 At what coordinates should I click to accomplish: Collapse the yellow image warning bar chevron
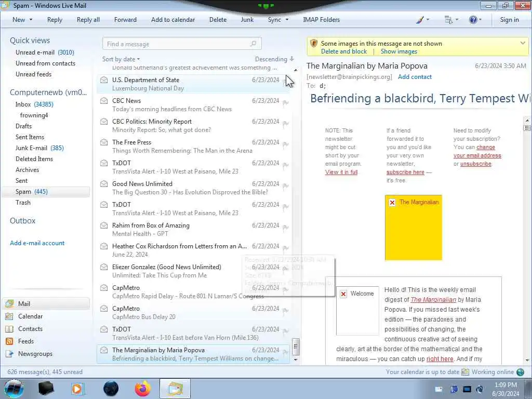pos(523,43)
